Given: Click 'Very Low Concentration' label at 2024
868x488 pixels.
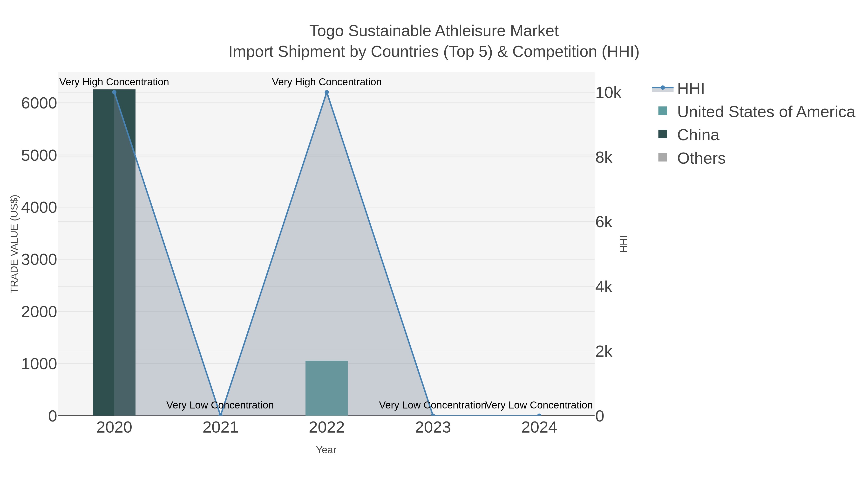Looking at the screenshot, I should click(539, 405).
